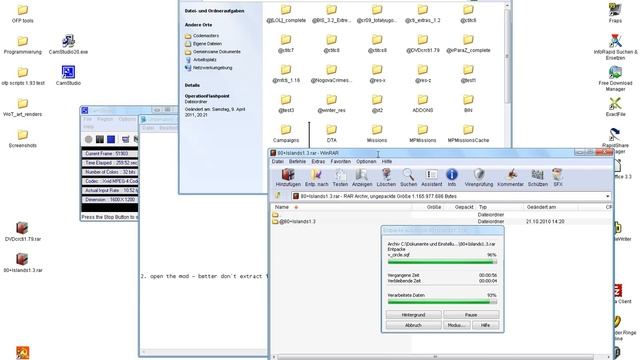Select the Campaigns folder in Explorer
This screenshot has height=360, width=640.
[x=286, y=133]
